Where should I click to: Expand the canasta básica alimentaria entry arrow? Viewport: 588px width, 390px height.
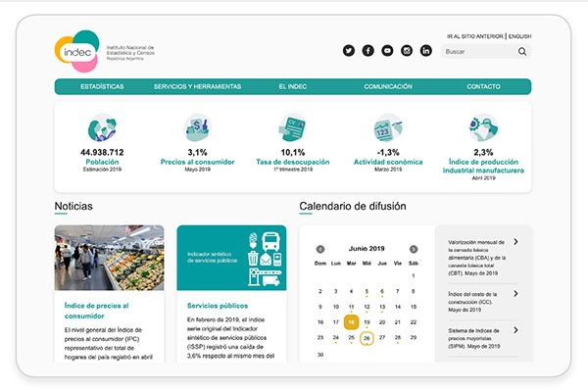516,241
